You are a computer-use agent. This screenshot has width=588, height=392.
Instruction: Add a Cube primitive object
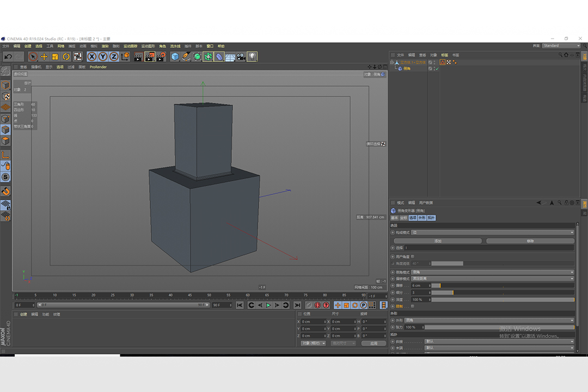point(175,57)
